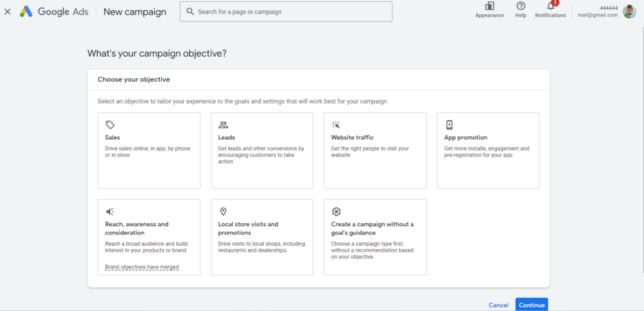Click the Website traffic cursor icon

click(x=336, y=125)
